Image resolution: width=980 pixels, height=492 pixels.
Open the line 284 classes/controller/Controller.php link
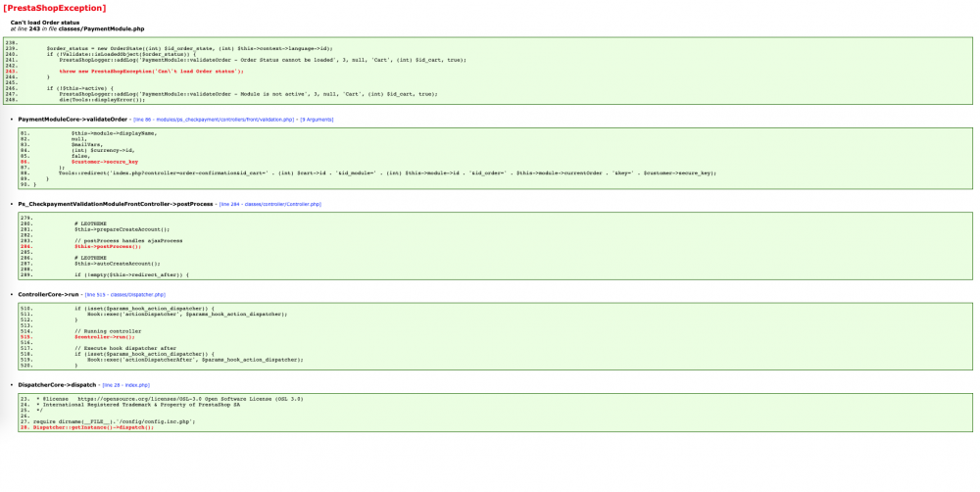pyautogui.click(x=270, y=204)
